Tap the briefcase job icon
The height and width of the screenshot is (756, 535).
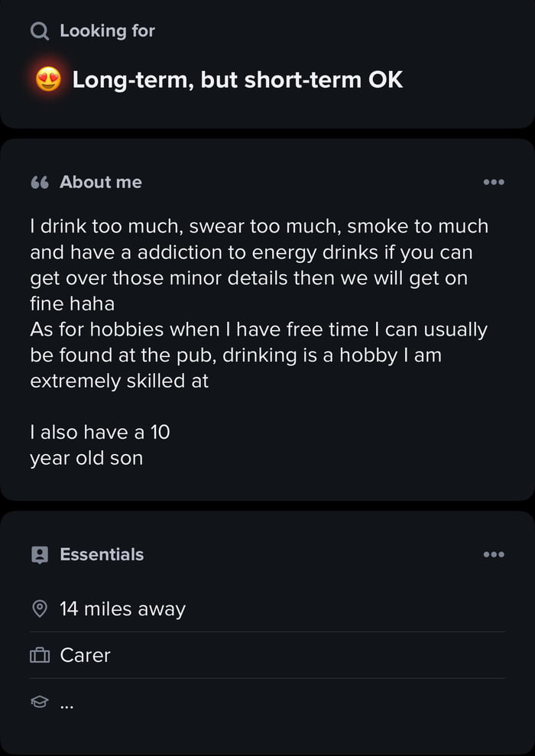pos(39,656)
